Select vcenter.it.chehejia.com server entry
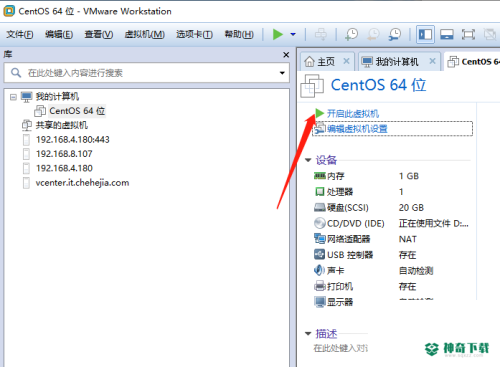500x367 pixels. [x=82, y=183]
